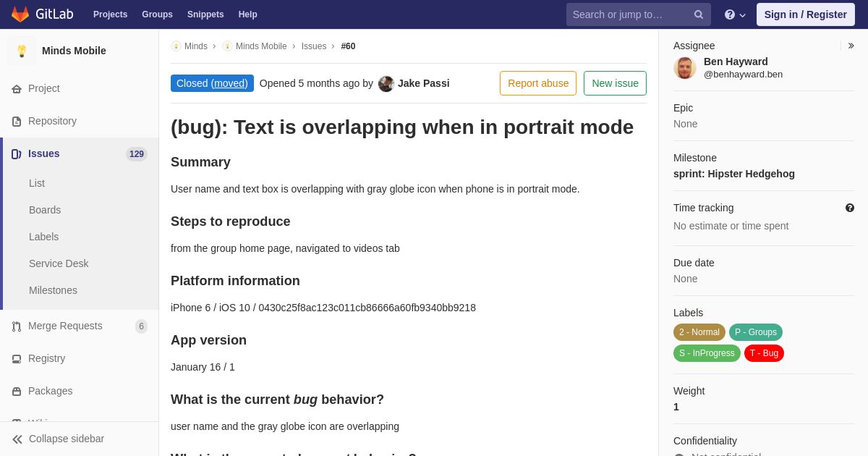Open the Service Desk submenu item
This screenshot has width=868, height=456.
[x=59, y=263]
